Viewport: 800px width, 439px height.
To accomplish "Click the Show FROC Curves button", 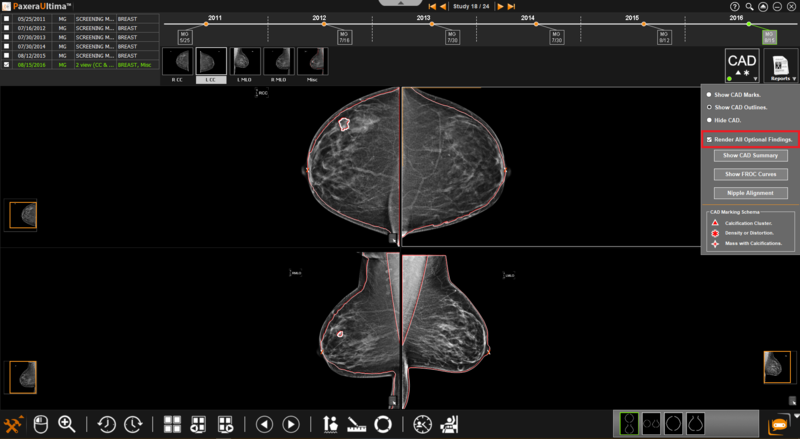I will pos(749,174).
